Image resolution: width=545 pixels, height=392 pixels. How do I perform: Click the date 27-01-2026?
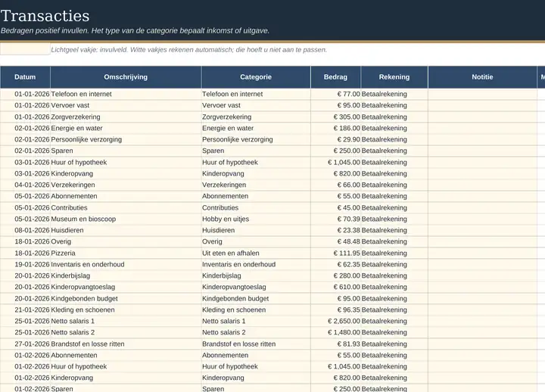[x=25, y=344]
